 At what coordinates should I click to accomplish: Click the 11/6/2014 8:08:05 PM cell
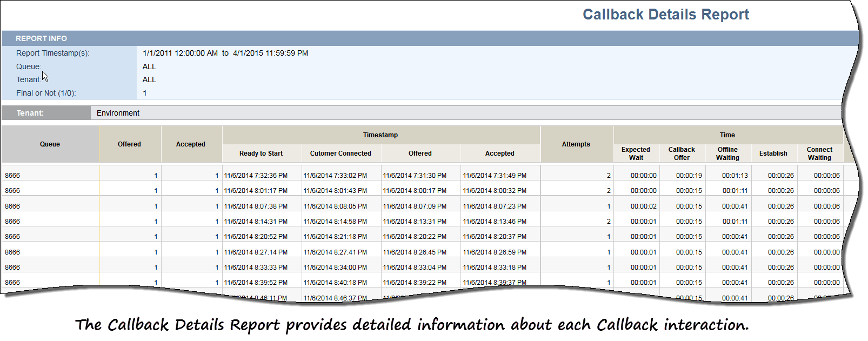pyautogui.click(x=335, y=206)
